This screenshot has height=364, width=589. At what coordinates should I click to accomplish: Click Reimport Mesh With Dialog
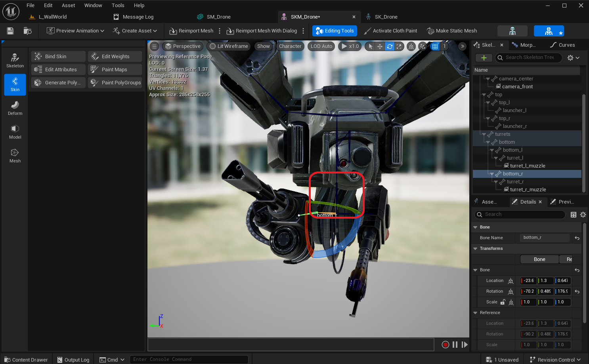pos(262,31)
